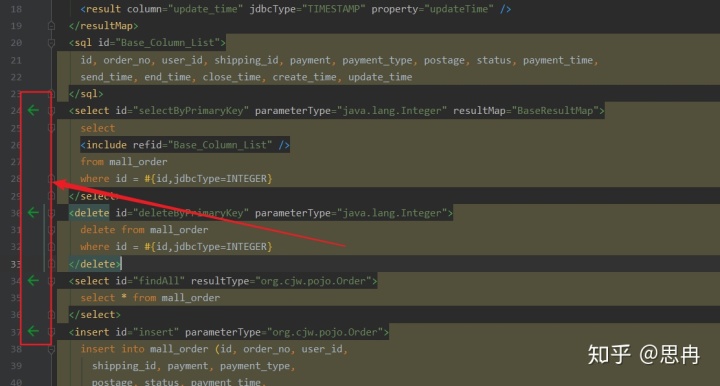Collapse the insert into mall_order block
720x386 pixels.
coord(51,349)
